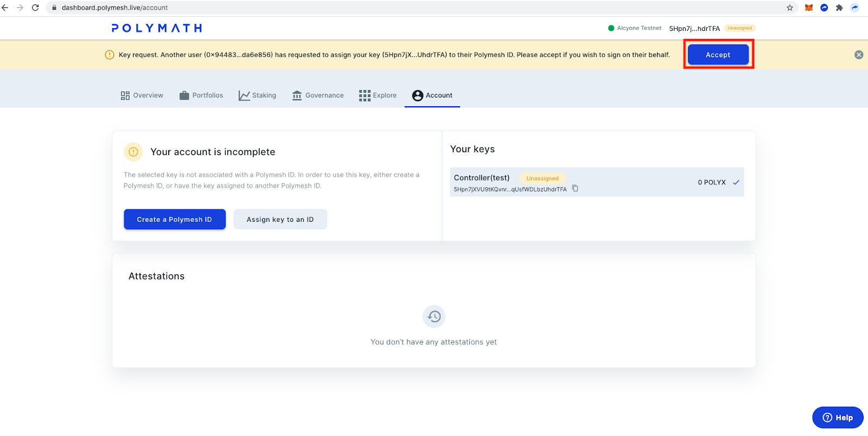Go to the Portfolios tab
Viewport: 868px width, 436px height.
click(x=201, y=95)
